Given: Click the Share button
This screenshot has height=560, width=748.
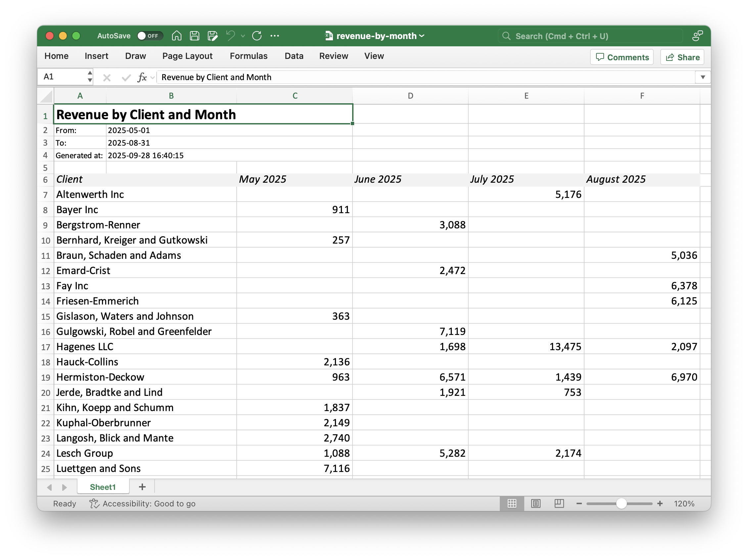Looking at the screenshot, I should [682, 57].
